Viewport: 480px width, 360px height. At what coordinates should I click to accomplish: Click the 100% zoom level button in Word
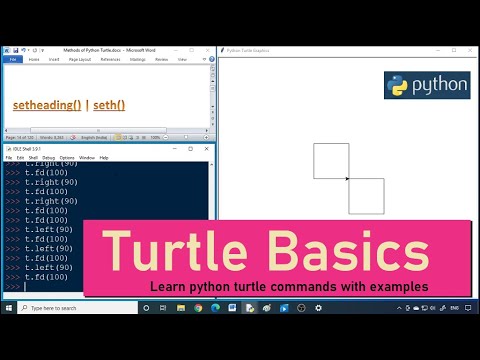155,137
